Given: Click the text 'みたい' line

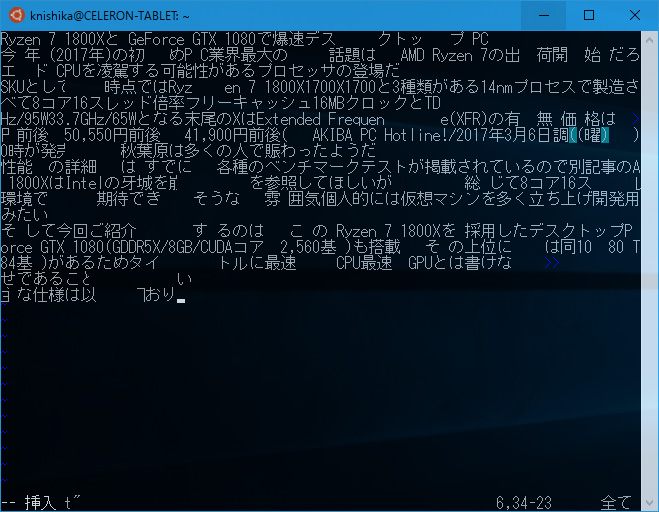Looking at the screenshot, I should [x=24, y=215].
